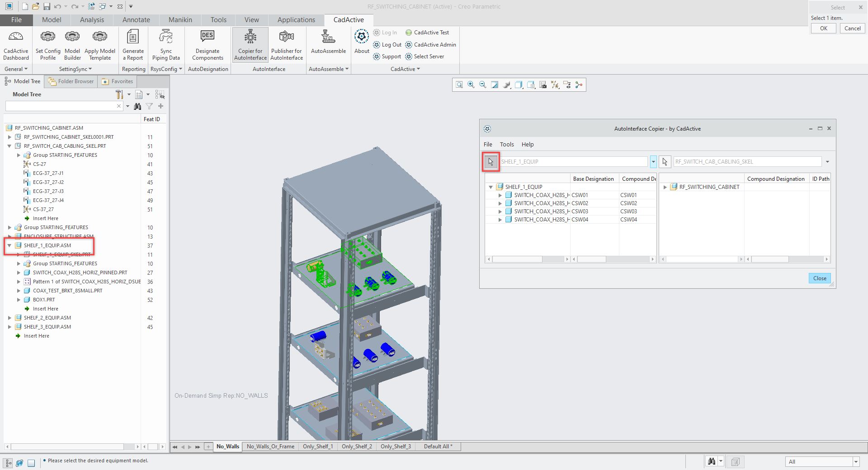Screen dimensions: 868x470
Task: Switch to the Folder Browser tab
Action: tap(71, 81)
